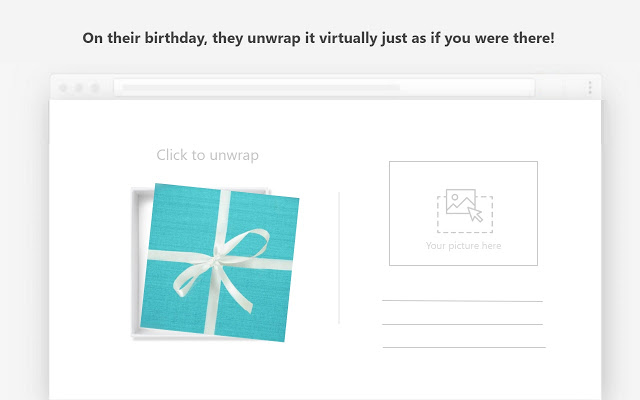Click the birthday unwrap headline text

click(x=318, y=38)
